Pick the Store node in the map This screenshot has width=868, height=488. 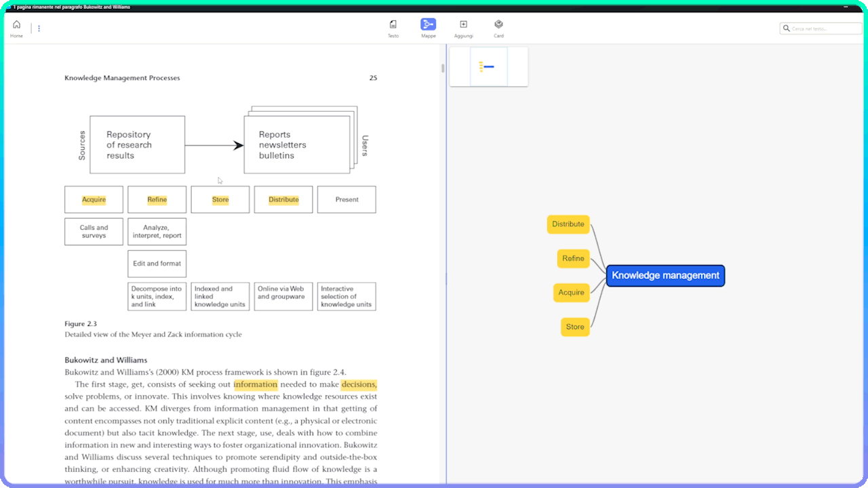pos(575,327)
